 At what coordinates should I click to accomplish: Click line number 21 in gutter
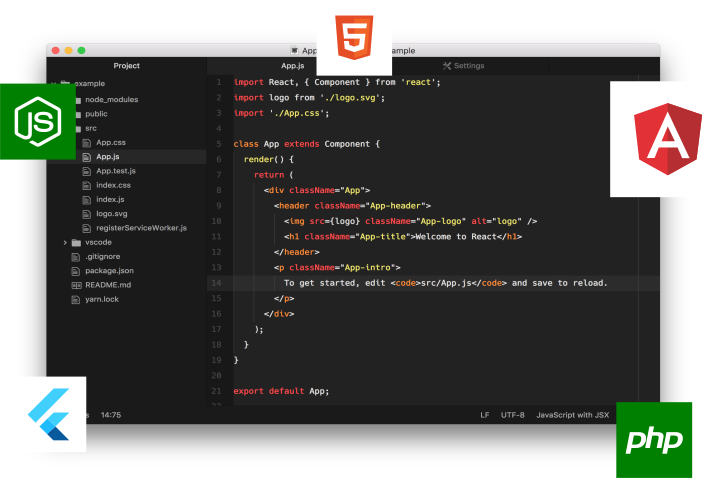(216, 391)
